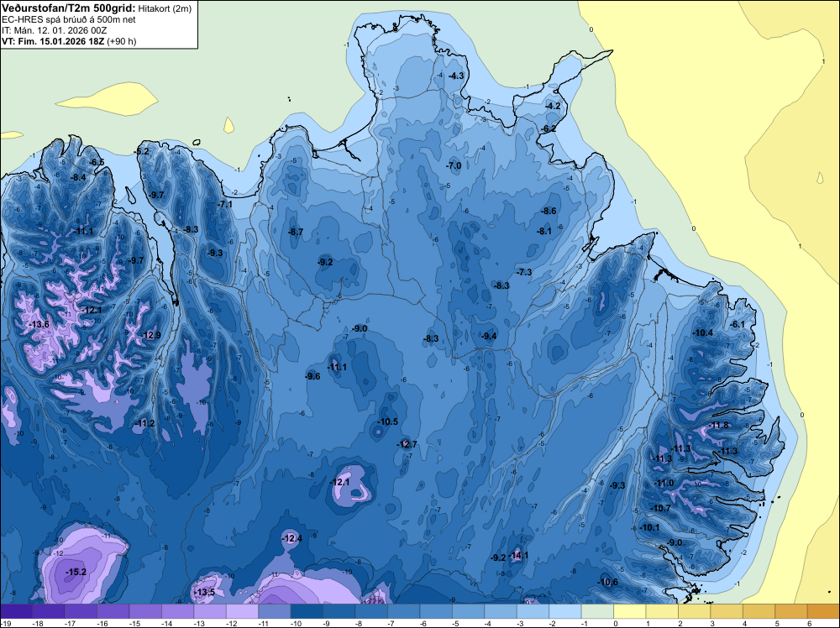Click the -6.5 temperature label
The height and width of the screenshot is (628, 840).
click(97, 162)
